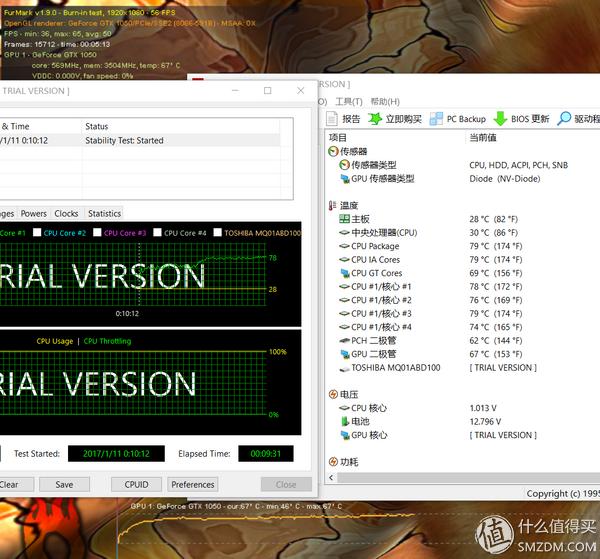Click the 传感器类型 row icon

(344, 165)
